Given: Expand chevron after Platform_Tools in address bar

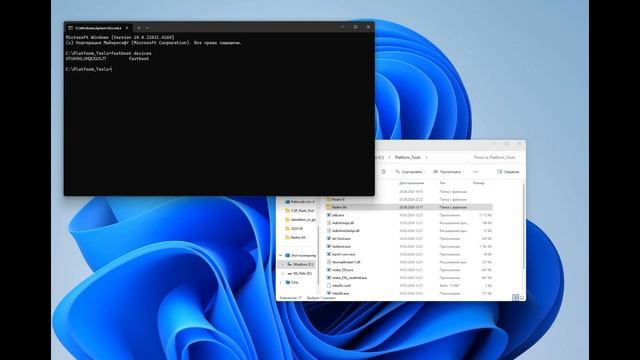Looking at the screenshot, I should [x=426, y=157].
